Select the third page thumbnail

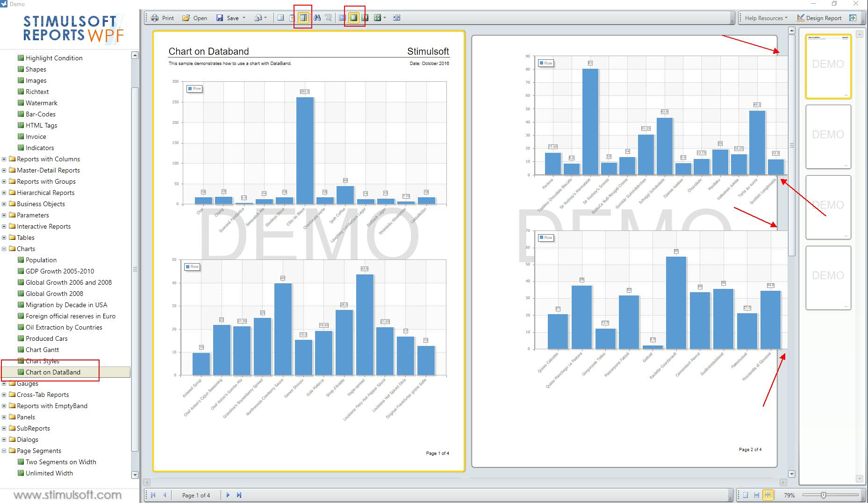[828, 207]
